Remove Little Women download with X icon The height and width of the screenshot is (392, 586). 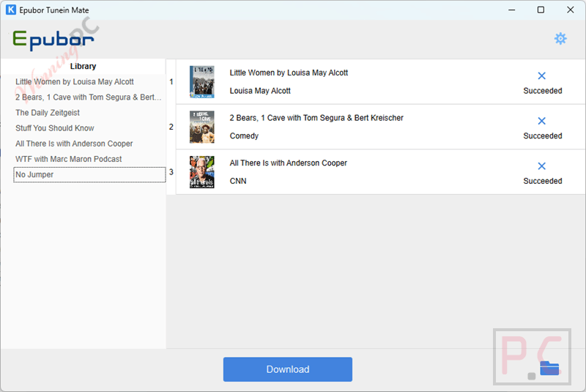click(541, 76)
